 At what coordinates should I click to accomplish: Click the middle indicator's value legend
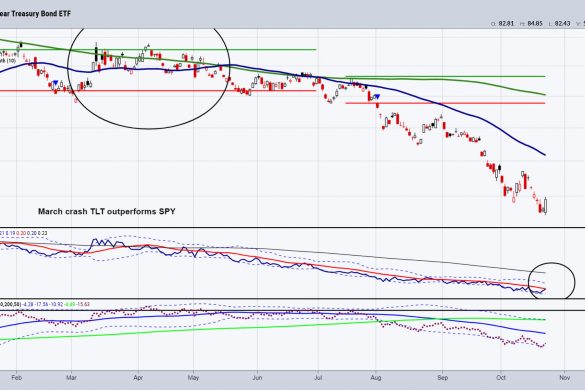pyautogui.click(x=24, y=233)
